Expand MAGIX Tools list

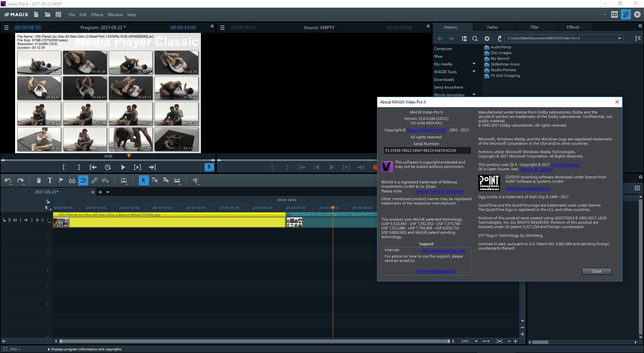[x=474, y=72]
